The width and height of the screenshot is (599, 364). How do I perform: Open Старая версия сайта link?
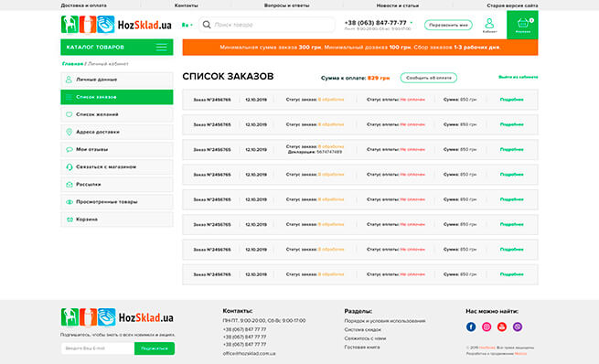512,5
